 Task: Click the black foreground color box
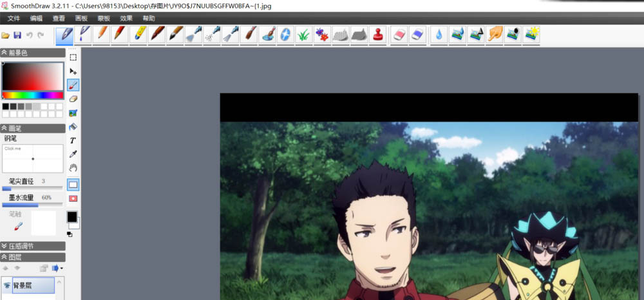[72, 217]
